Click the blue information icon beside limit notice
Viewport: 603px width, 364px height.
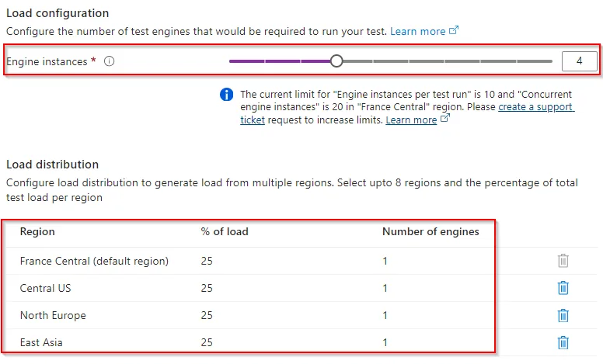(226, 95)
